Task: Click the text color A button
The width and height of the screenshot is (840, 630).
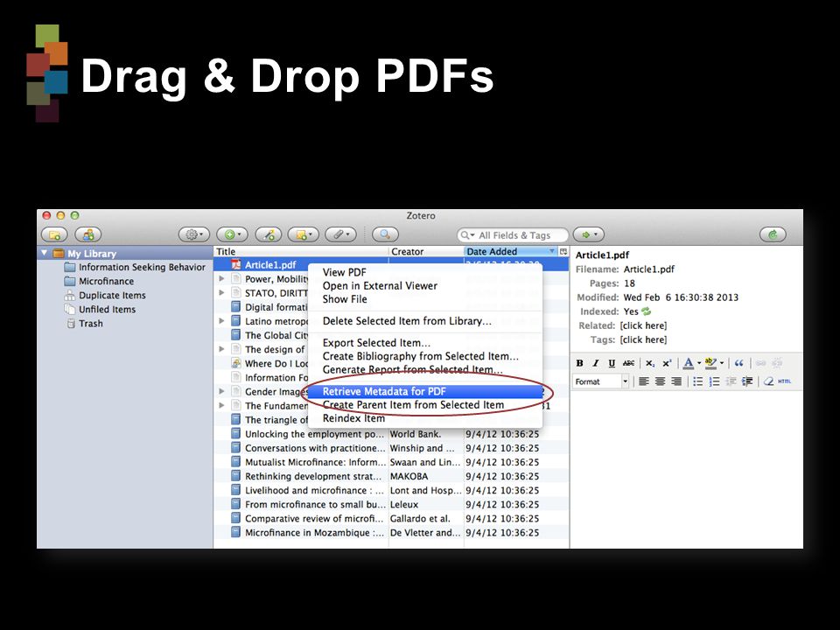Action: click(x=689, y=363)
